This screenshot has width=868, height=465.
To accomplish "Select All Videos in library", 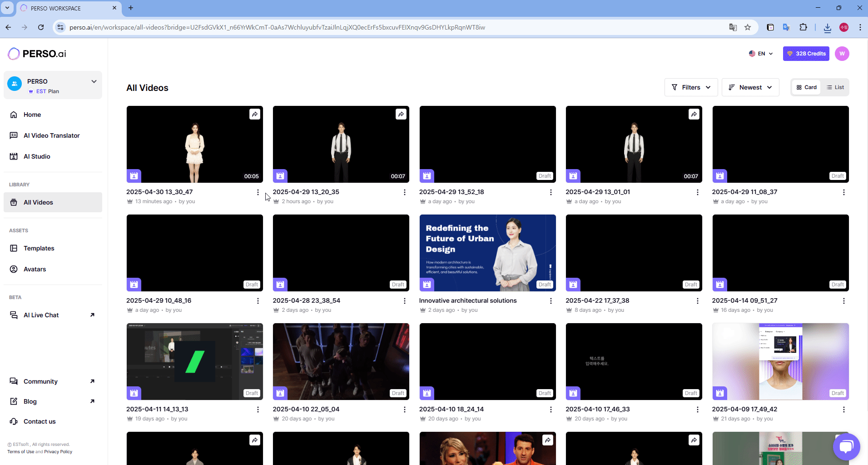I will coord(53,202).
